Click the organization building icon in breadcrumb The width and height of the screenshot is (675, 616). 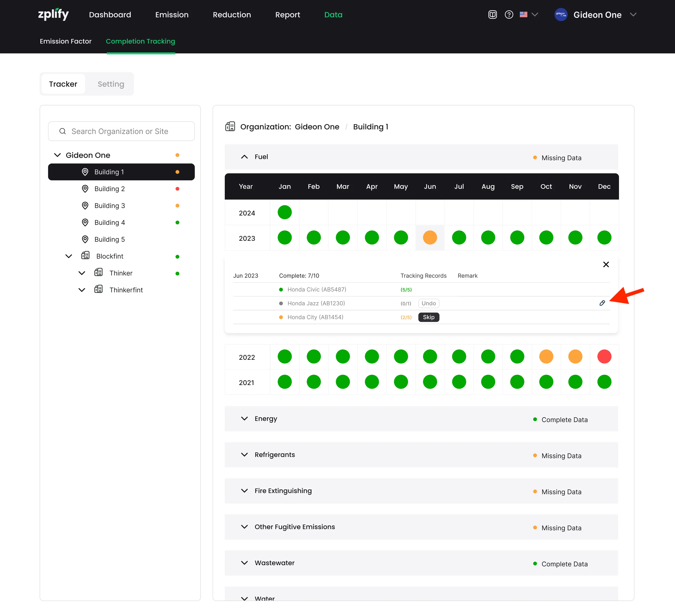[x=230, y=126]
